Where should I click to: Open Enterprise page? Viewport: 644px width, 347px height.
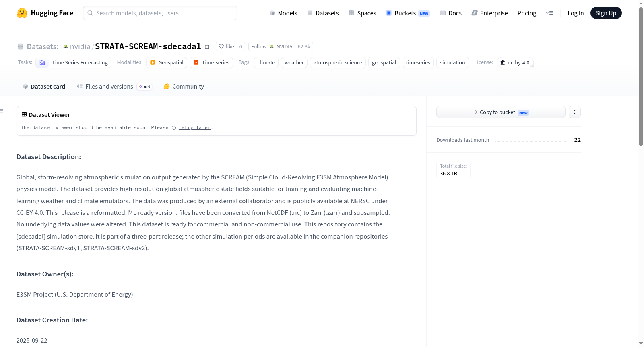(x=489, y=13)
